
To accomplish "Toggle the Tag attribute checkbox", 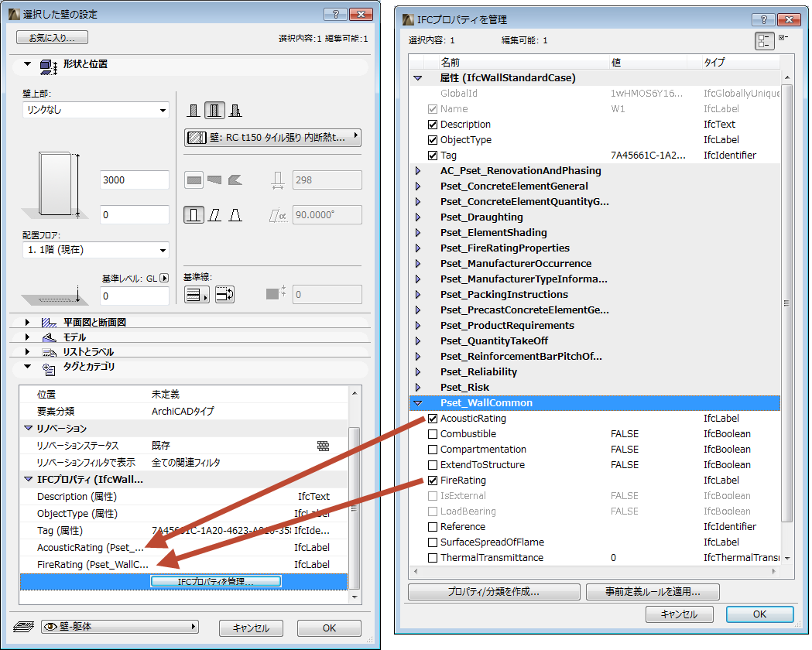I will tap(433, 156).
